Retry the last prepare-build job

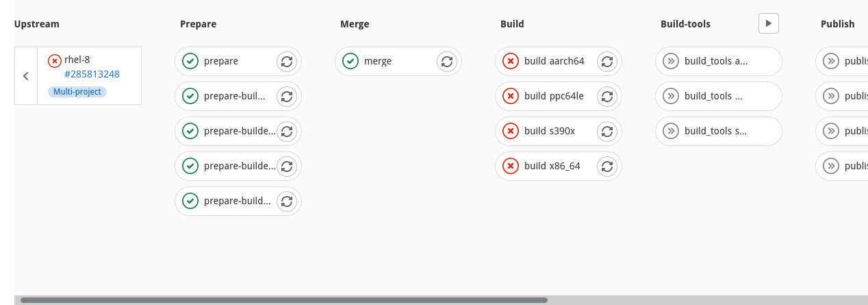(x=287, y=201)
